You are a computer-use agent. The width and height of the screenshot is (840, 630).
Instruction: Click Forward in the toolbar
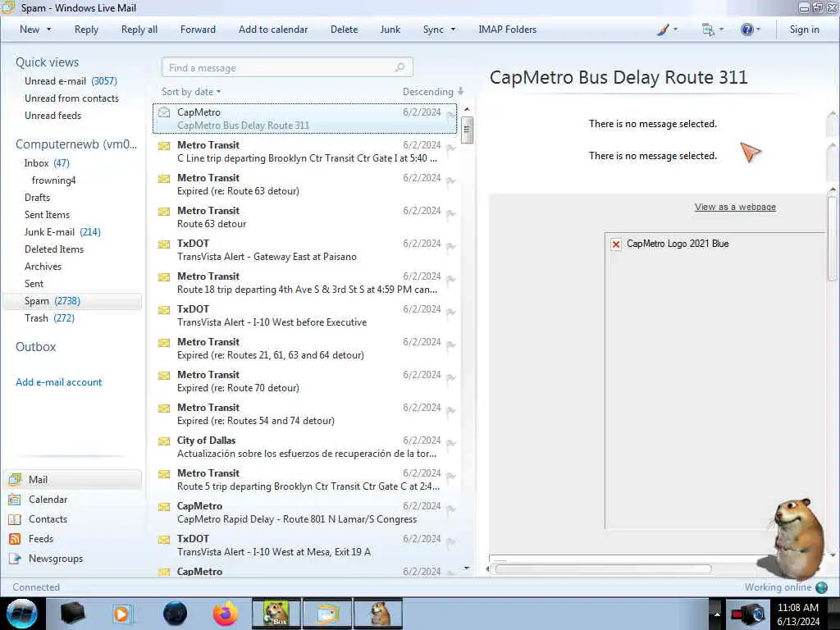tap(198, 30)
